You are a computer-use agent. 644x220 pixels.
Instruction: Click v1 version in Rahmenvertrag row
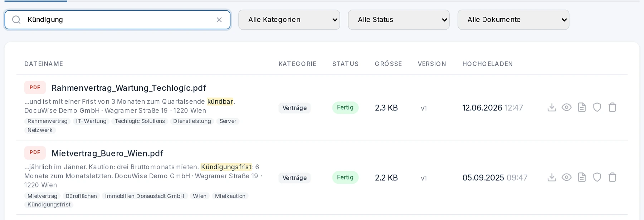pyautogui.click(x=424, y=108)
